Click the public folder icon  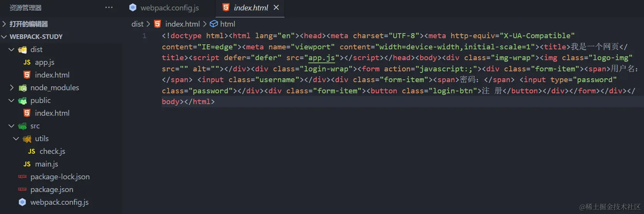(23, 101)
